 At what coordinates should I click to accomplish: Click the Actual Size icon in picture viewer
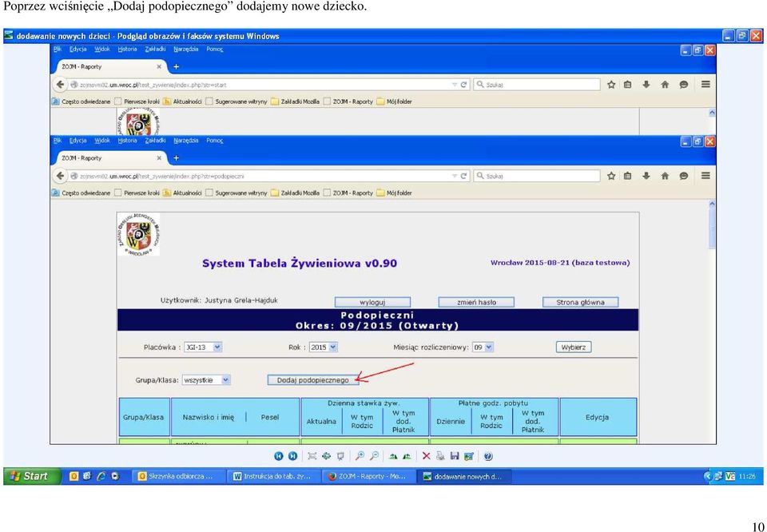[x=326, y=456]
